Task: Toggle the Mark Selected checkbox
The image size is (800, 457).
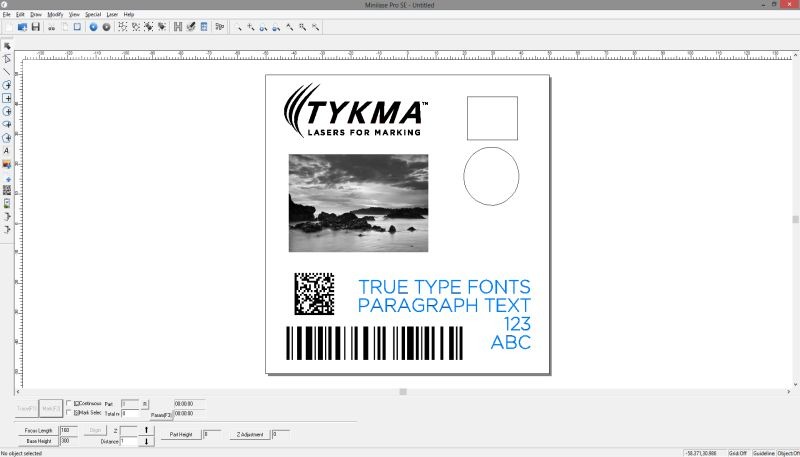Action: click(69, 413)
